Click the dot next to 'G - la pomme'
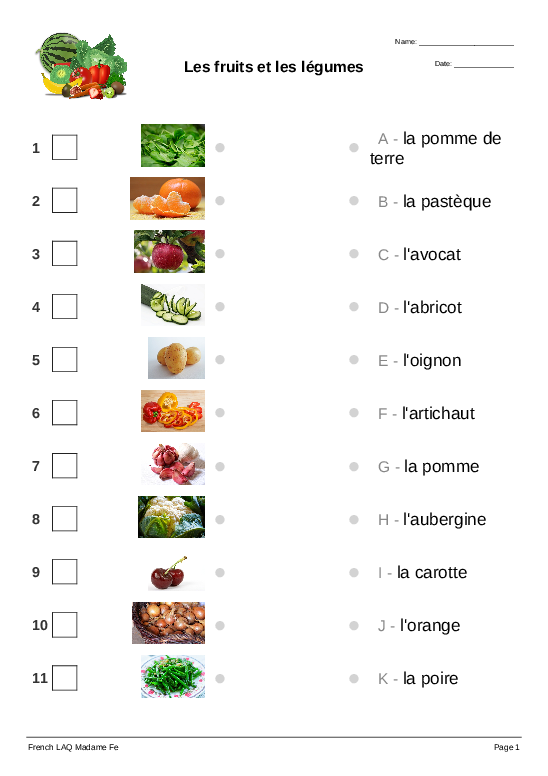The image size is (548, 776). [354, 466]
